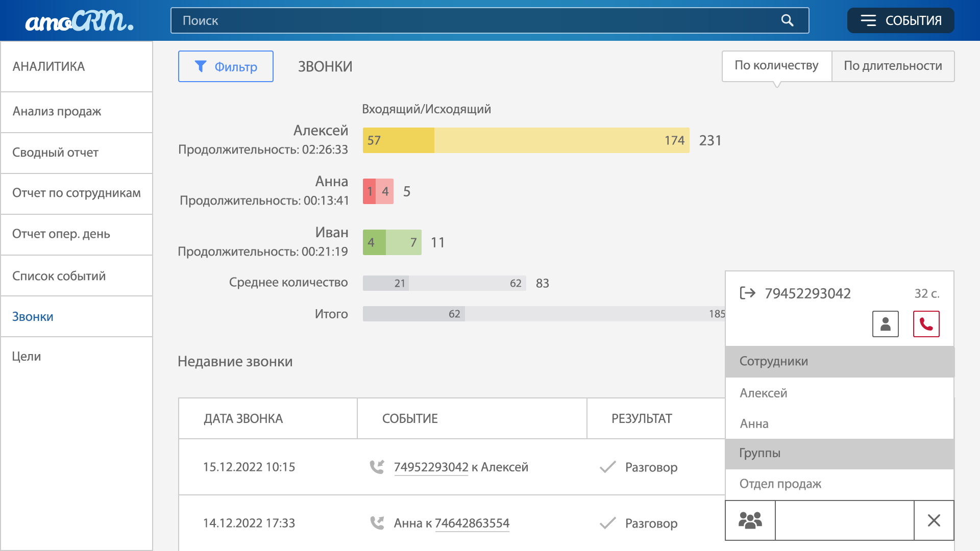Click the amoCRM logo
Image resolution: width=980 pixels, height=551 pixels.
79,21
